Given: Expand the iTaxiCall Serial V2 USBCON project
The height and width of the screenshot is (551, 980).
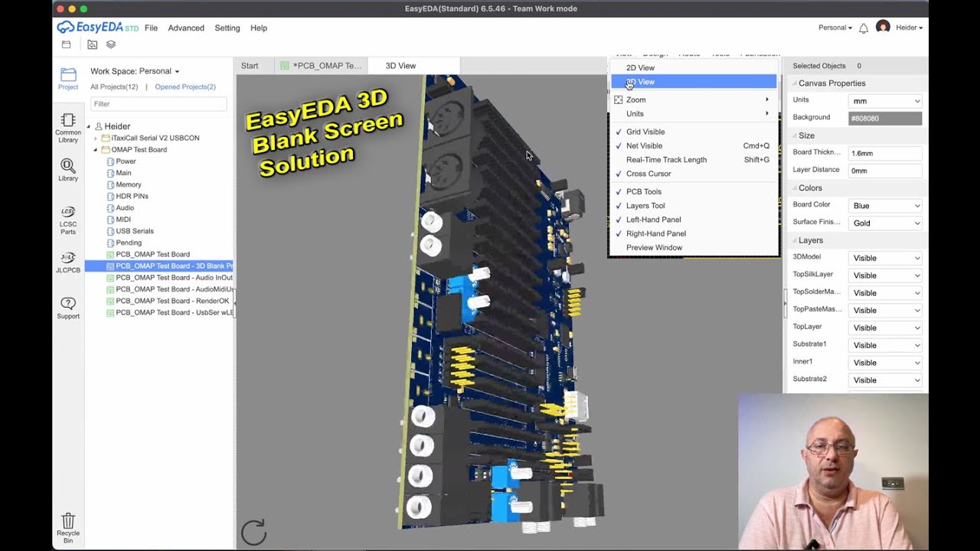Looking at the screenshot, I should tap(96, 139).
